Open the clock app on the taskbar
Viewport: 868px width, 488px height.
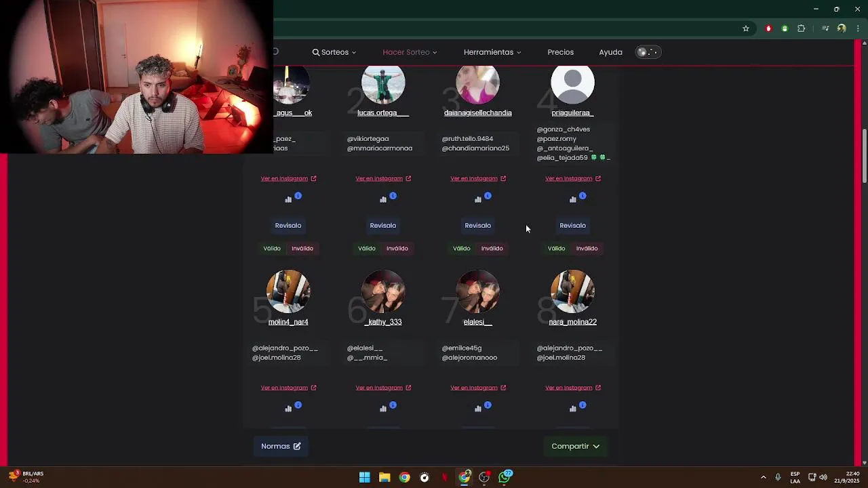[x=425, y=477]
